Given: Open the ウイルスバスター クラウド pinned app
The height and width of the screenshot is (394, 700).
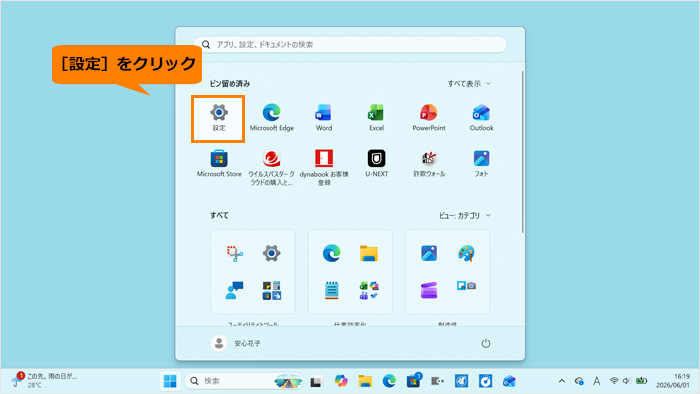Looking at the screenshot, I should pos(271,168).
